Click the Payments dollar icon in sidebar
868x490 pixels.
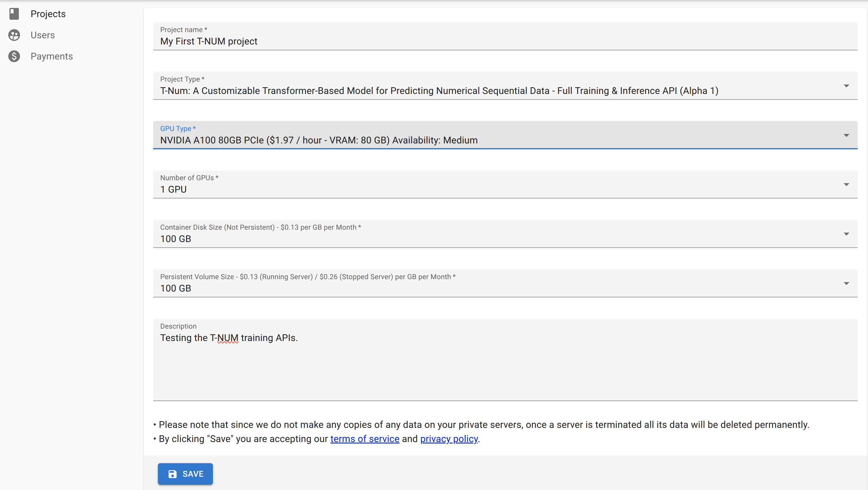point(14,56)
